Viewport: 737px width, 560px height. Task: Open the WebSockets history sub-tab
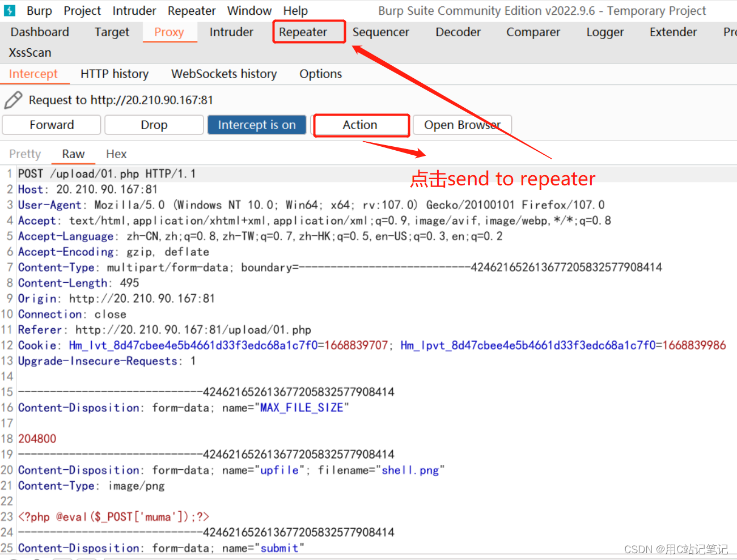(x=224, y=74)
